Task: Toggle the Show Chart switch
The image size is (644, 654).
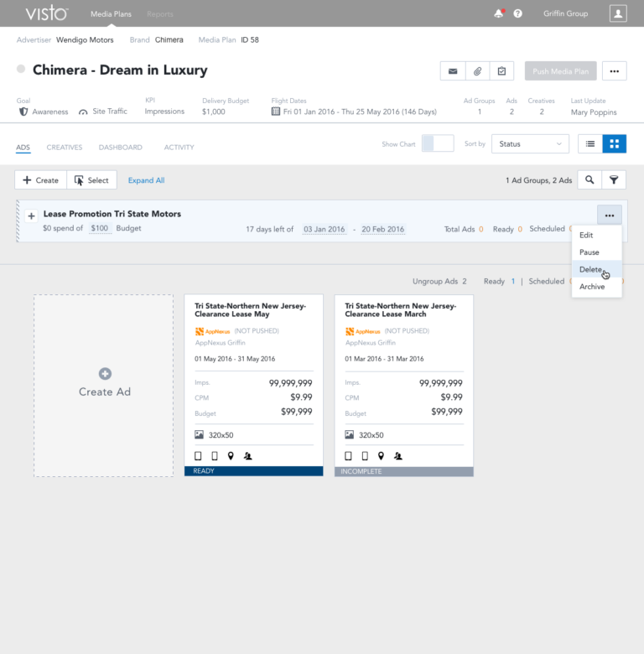Action: click(x=438, y=143)
